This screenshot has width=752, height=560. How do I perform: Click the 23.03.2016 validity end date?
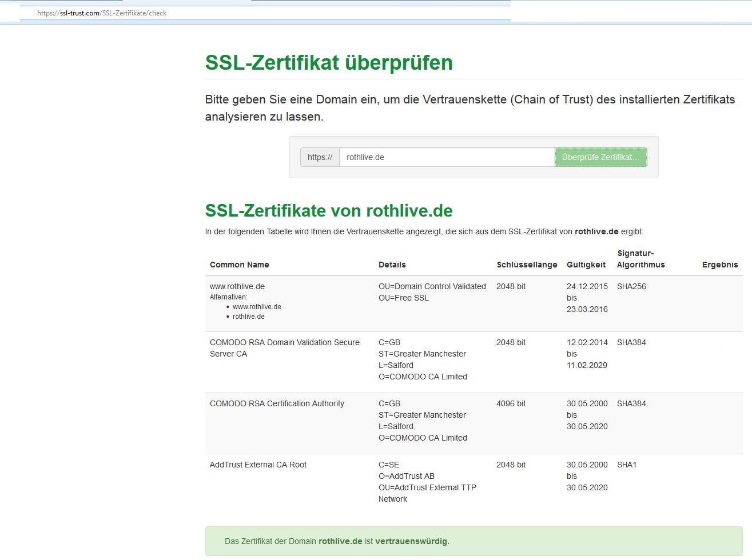click(587, 309)
